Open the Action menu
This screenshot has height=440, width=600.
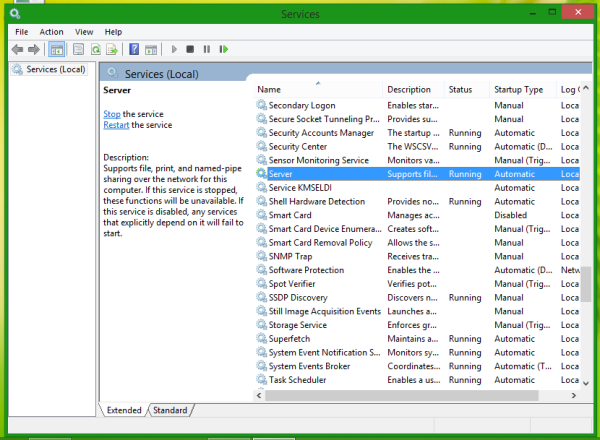[51, 32]
